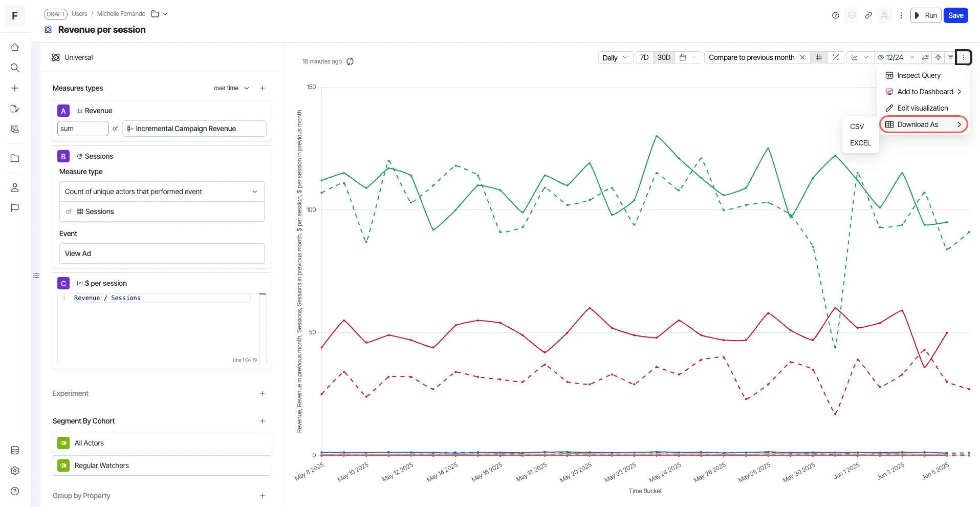This screenshot has height=507, width=980.
Task: Click the Revenue per session title
Action: point(102,30)
